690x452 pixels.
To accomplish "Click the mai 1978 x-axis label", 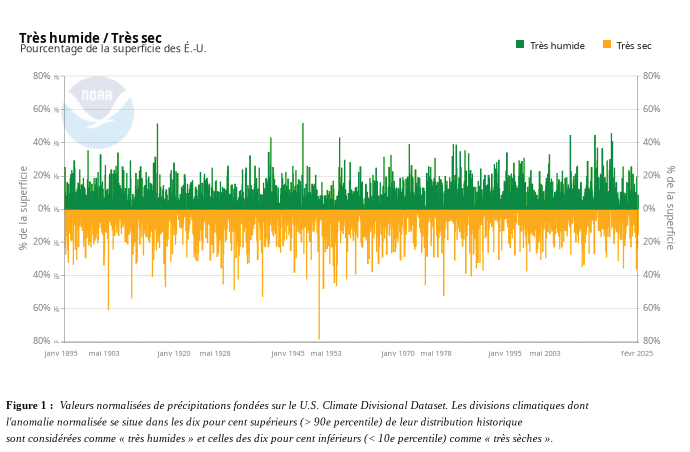I will pos(436,353).
